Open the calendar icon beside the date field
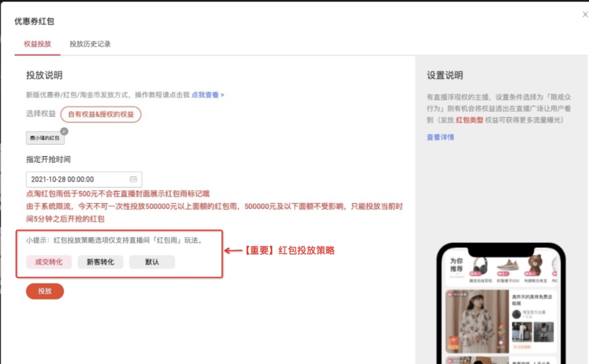589x364 pixels. click(x=134, y=179)
